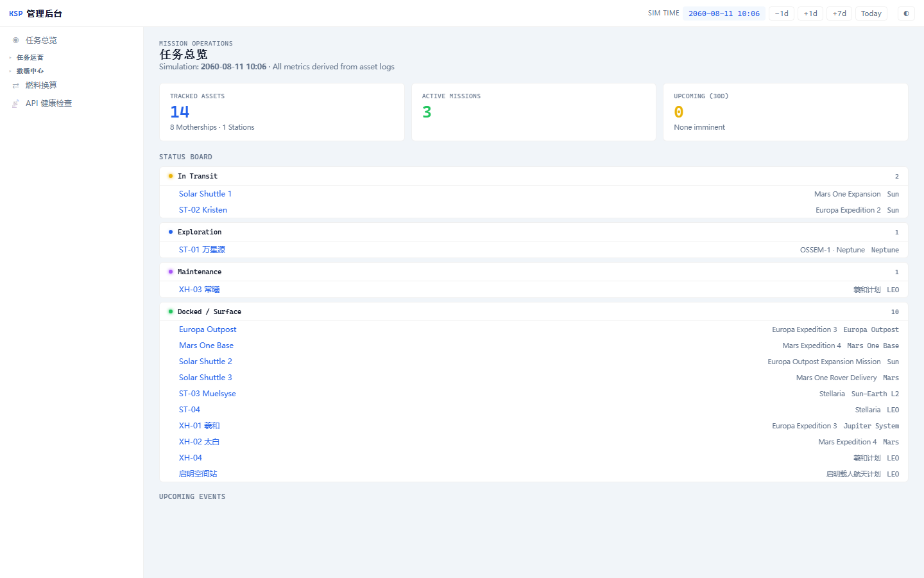Image resolution: width=924 pixels, height=578 pixels.
Task: Open the ST-01 万星源 asset link
Action: tap(202, 250)
